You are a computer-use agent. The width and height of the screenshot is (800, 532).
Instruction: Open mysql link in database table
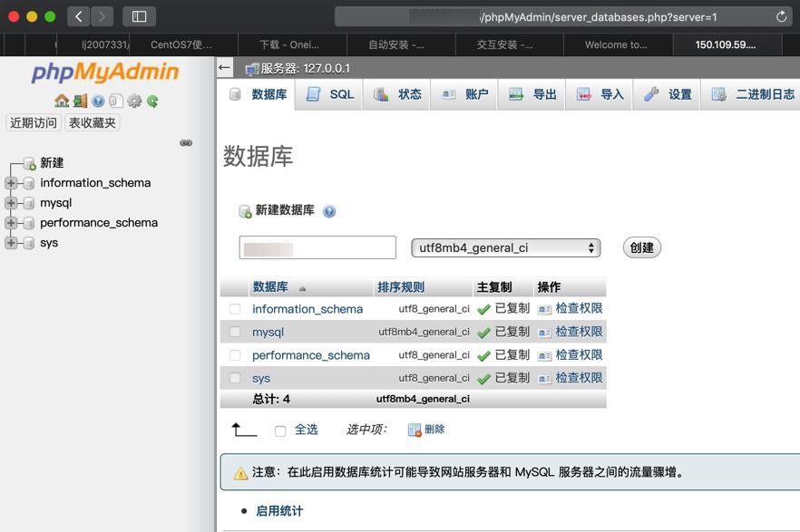268,333
